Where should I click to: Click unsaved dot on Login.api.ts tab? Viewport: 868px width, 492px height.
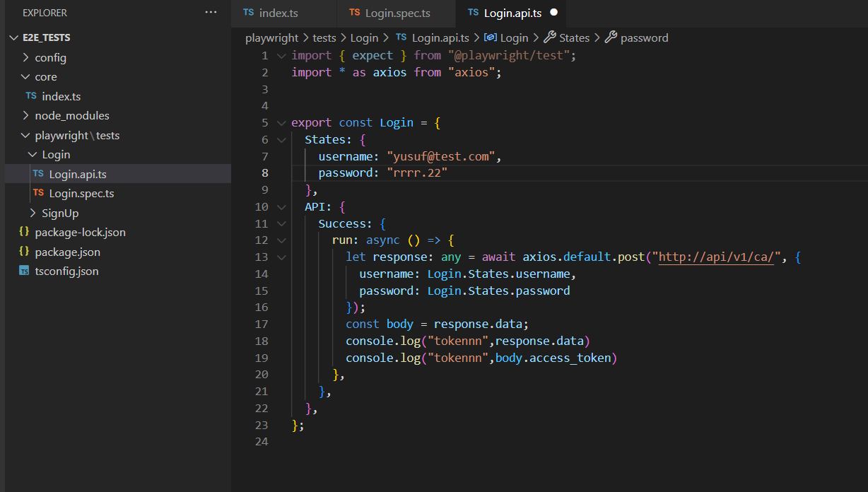553,13
